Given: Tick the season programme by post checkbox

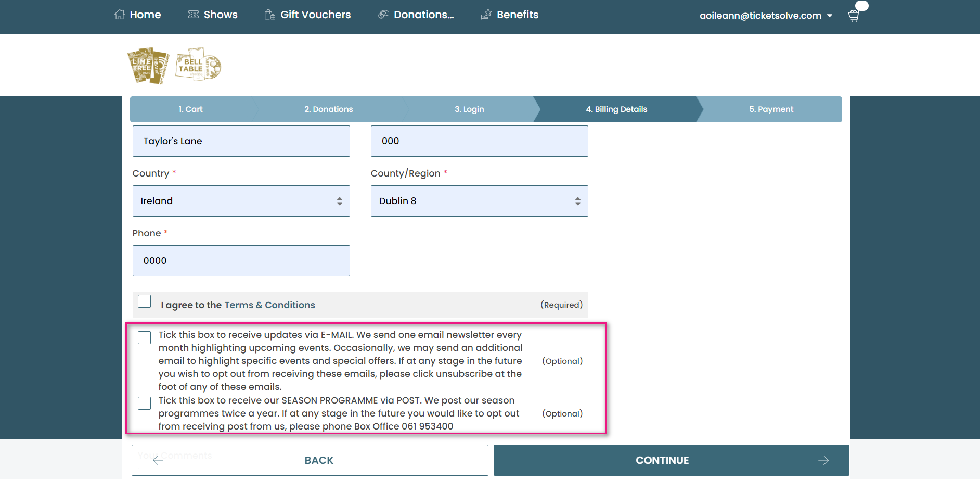Looking at the screenshot, I should [144, 403].
